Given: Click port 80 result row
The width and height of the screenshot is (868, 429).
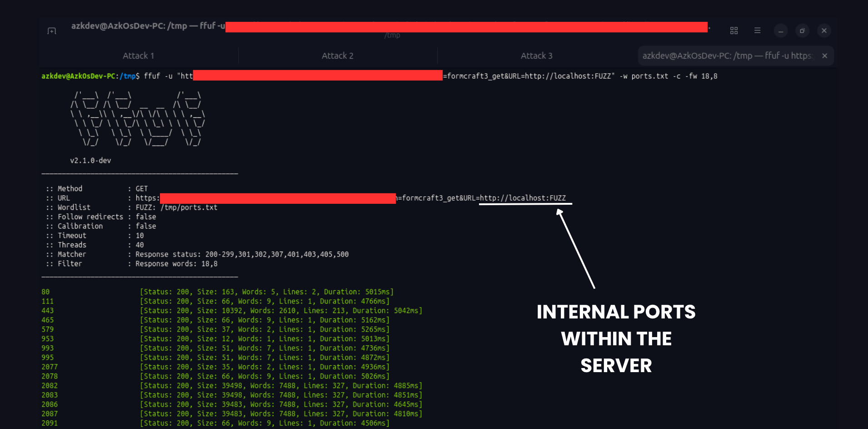Looking at the screenshot, I should 217,292.
